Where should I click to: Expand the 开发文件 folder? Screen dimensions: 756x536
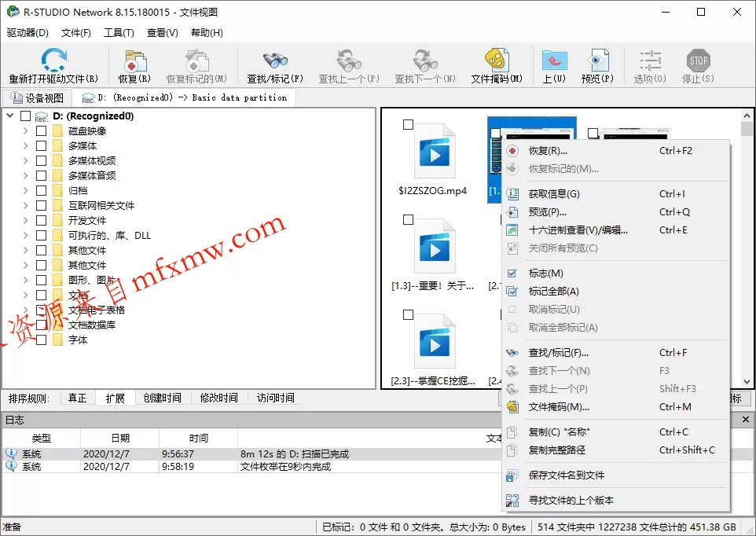(x=26, y=220)
